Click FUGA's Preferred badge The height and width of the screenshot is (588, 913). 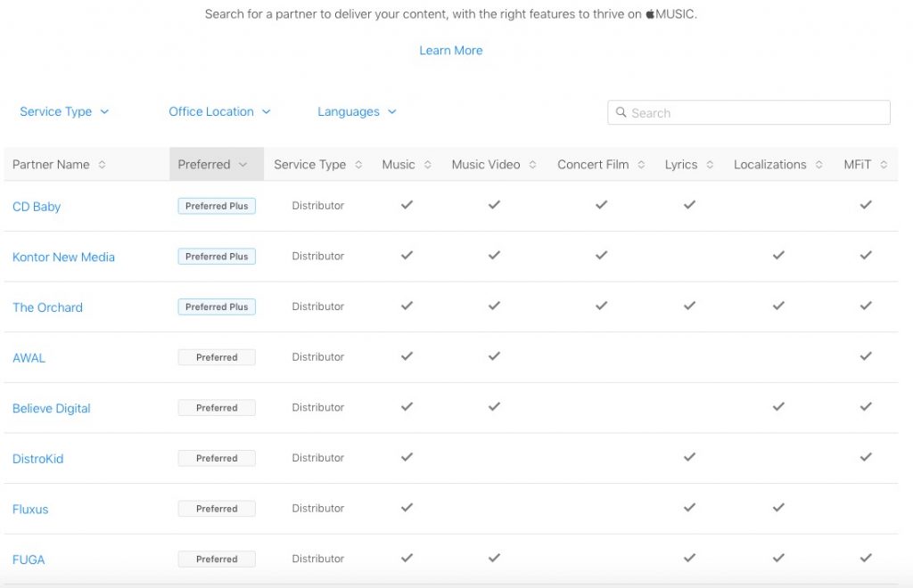click(217, 559)
